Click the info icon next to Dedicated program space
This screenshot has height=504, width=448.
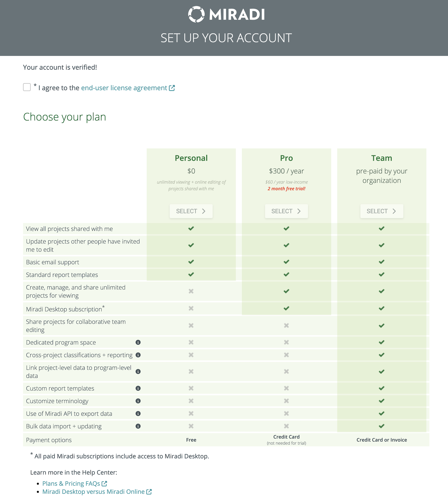click(138, 342)
